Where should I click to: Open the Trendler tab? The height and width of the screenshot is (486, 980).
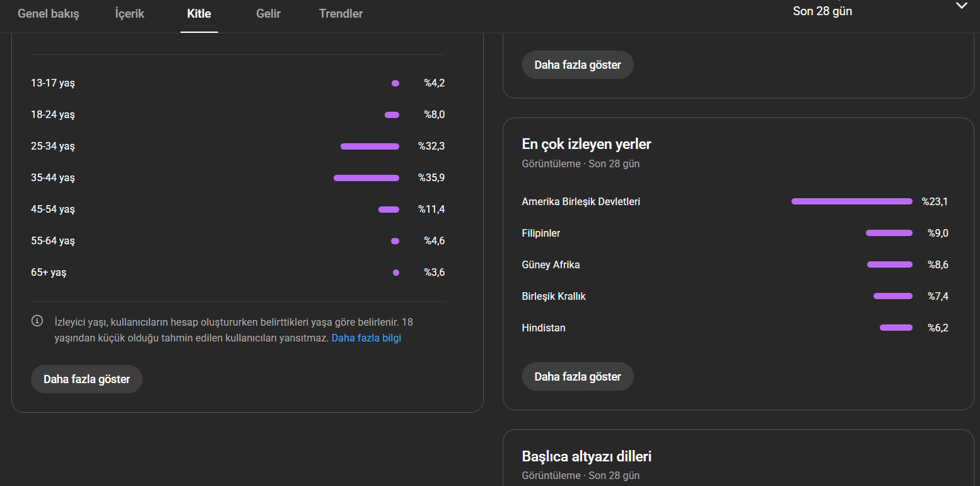341,14
